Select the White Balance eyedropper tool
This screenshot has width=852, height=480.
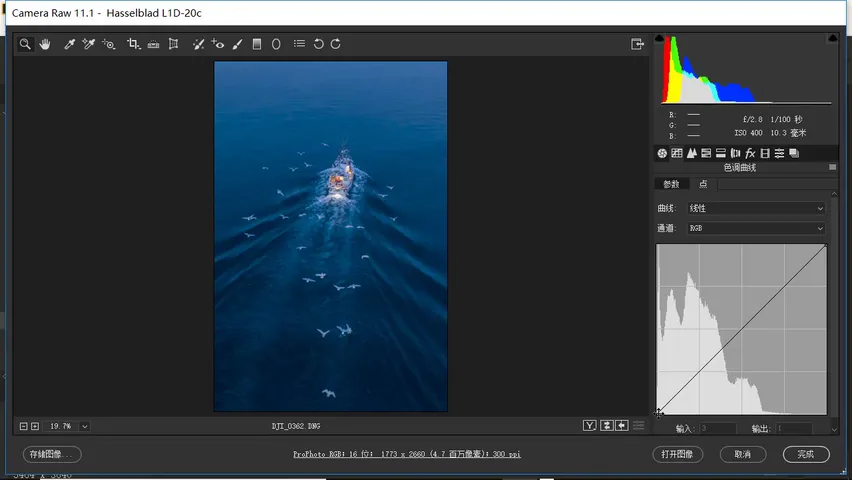coord(69,44)
